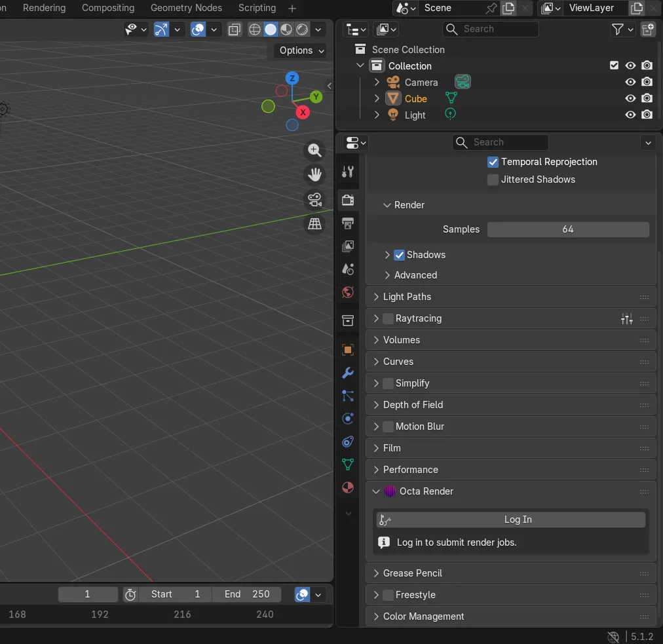Open the Tool properties tab
The image size is (663, 644).
point(348,172)
